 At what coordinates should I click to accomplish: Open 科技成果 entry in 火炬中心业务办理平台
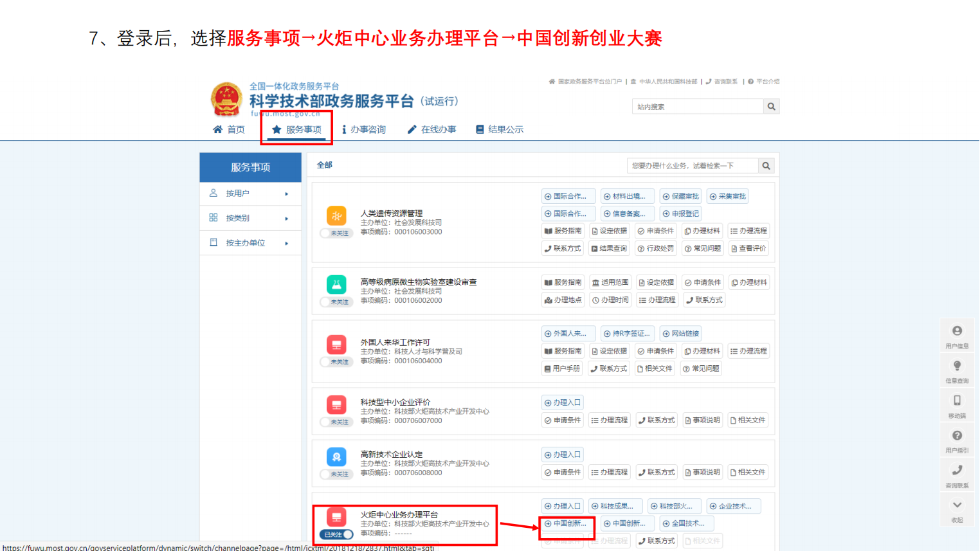[615, 506]
